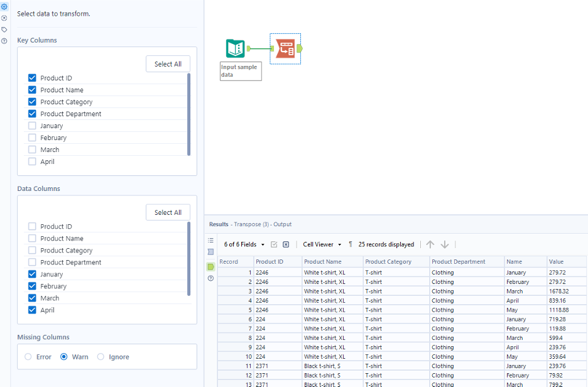Click the Key Columns list scrollbar
588x387 pixels.
(x=188, y=114)
